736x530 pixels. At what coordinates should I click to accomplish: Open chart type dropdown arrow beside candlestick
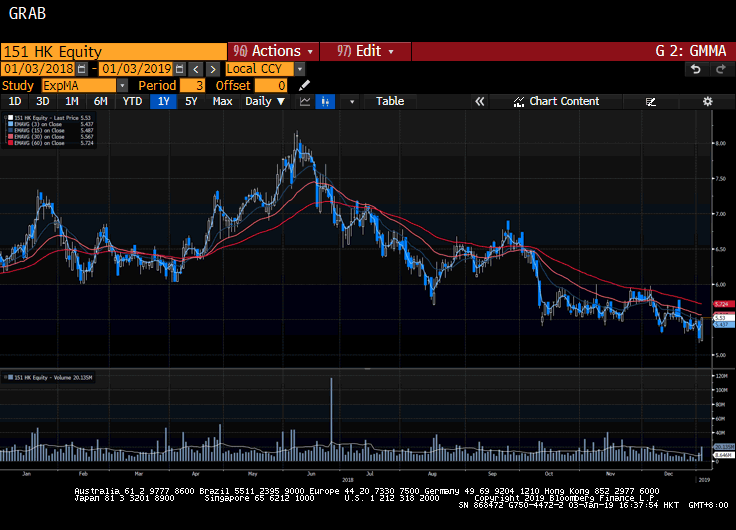tap(352, 101)
